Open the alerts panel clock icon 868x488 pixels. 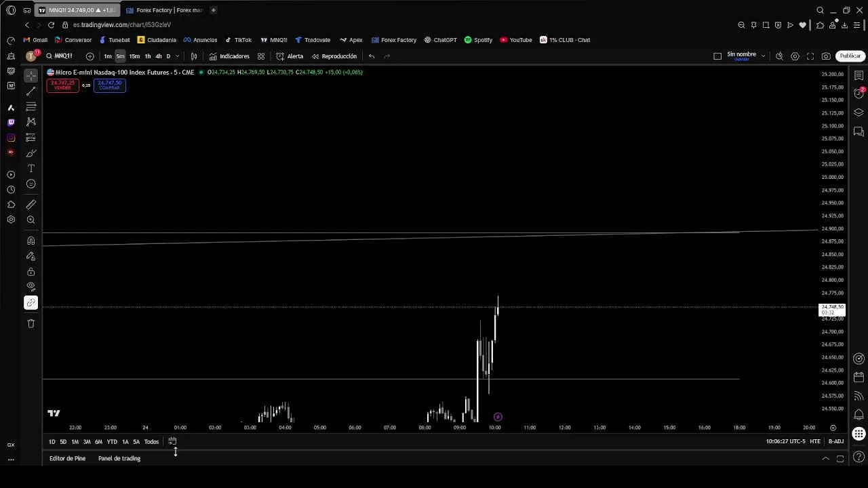(859, 94)
